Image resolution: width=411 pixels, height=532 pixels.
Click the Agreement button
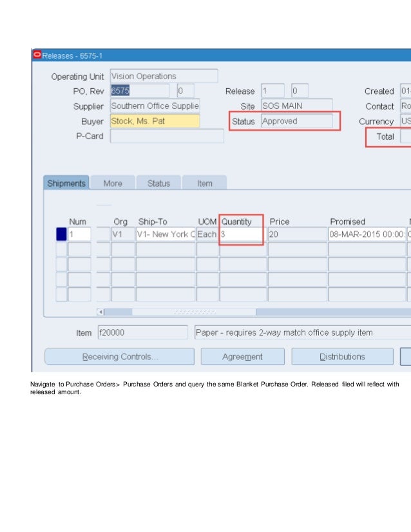click(242, 357)
